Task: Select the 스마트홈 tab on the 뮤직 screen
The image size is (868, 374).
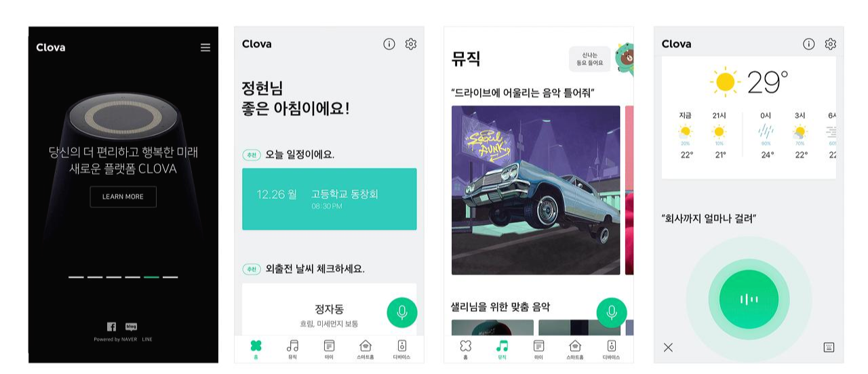Action: coord(574,349)
